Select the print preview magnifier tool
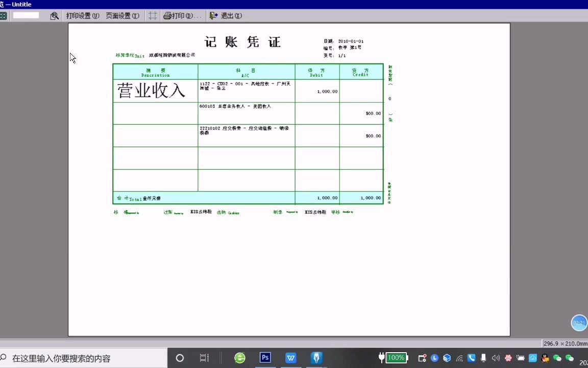The height and width of the screenshot is (368, 588). (55, 16)
